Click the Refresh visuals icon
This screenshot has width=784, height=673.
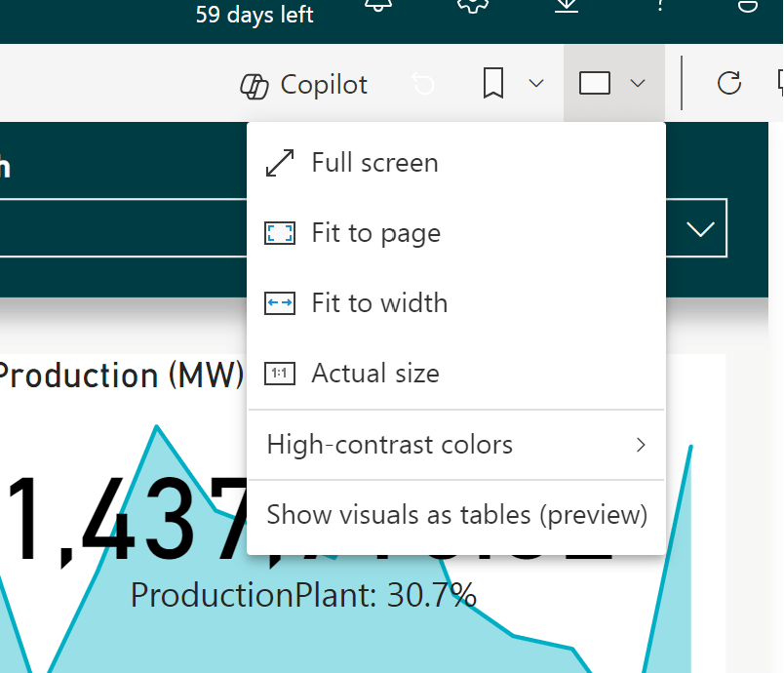[729, 84]
